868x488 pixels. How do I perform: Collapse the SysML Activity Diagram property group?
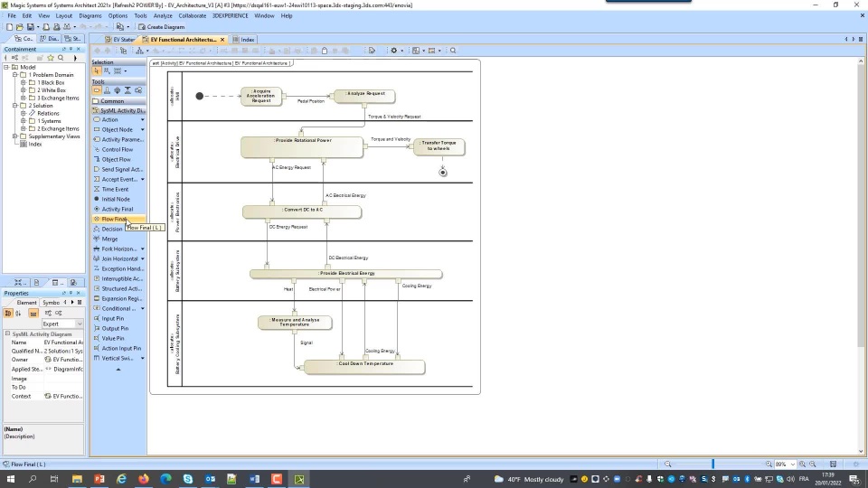coord(7,334)
